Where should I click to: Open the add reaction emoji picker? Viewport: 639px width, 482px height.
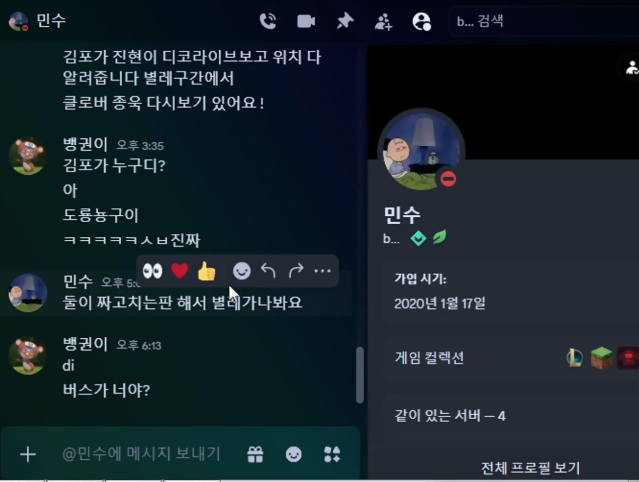click(x=242, y=271)
